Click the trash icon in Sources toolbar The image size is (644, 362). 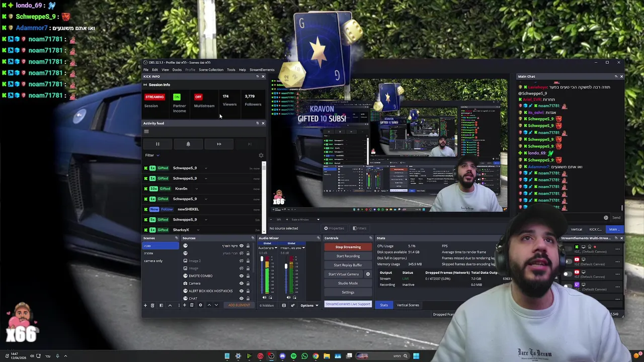[192, 305]
